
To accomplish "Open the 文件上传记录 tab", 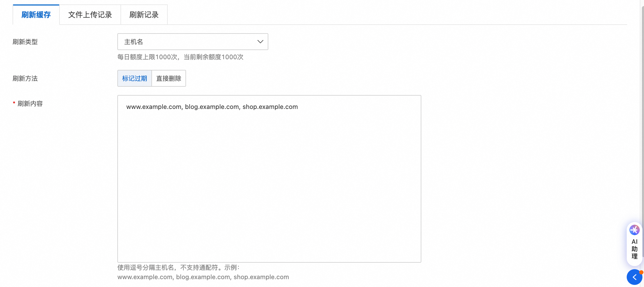I will (90, 15).
